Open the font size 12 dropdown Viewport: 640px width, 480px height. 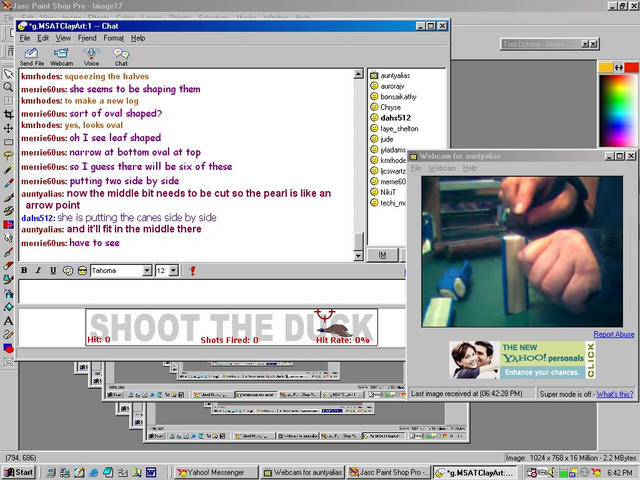coord(174,270)
